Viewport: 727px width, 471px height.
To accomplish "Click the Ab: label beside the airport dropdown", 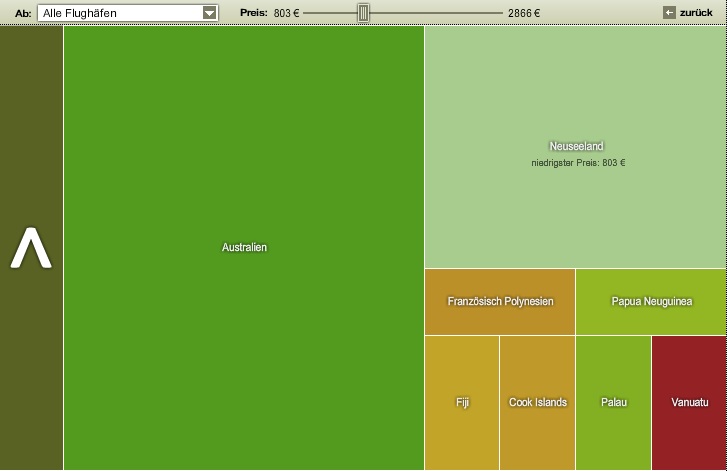I will tap(23, 13).
